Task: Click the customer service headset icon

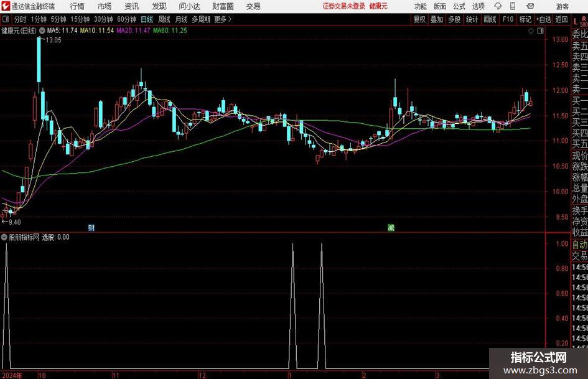Action: [x=498, y=6]
